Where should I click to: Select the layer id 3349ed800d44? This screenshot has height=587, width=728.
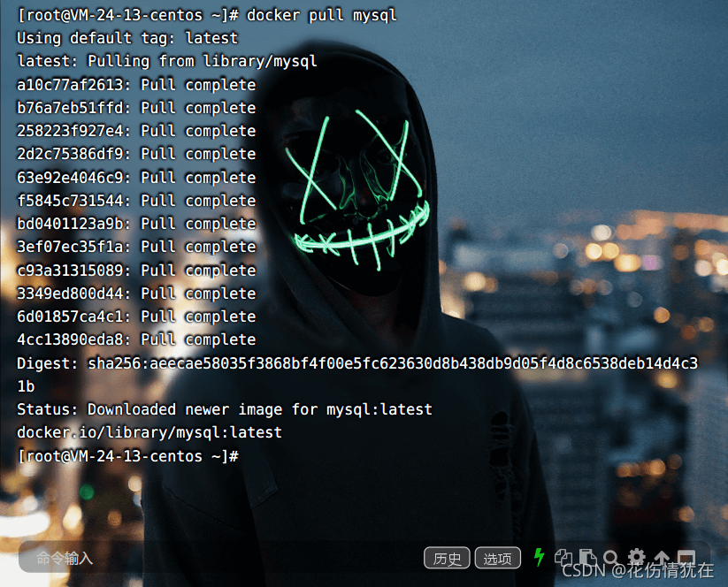coord(70,293)
